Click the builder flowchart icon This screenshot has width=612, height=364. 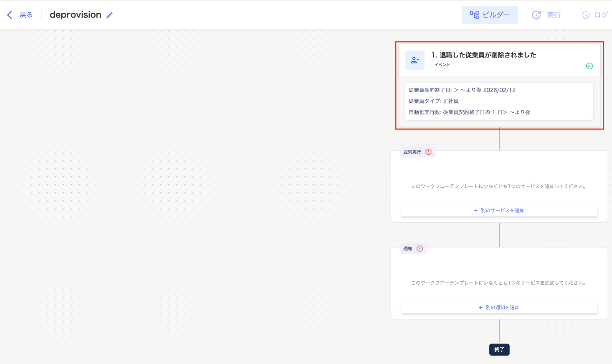[x=474, y=15]
